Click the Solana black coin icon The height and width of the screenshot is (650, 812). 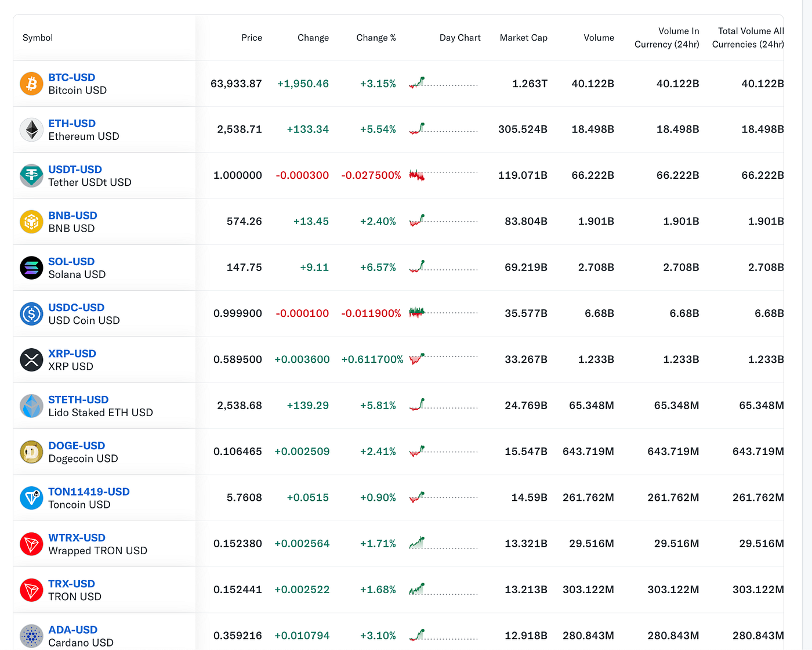click(31, 268)
